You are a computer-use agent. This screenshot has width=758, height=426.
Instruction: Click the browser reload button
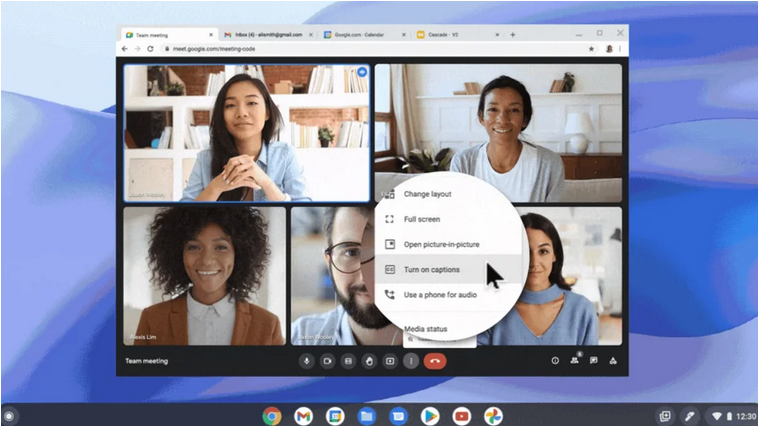point(151,48)
